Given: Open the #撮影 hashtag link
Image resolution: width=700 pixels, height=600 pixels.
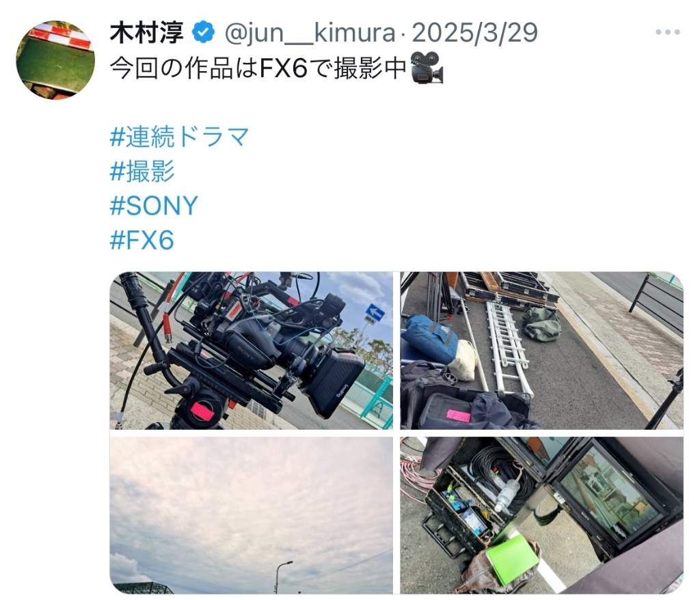Looking at the screenshot, I should [x=142, y=171].
